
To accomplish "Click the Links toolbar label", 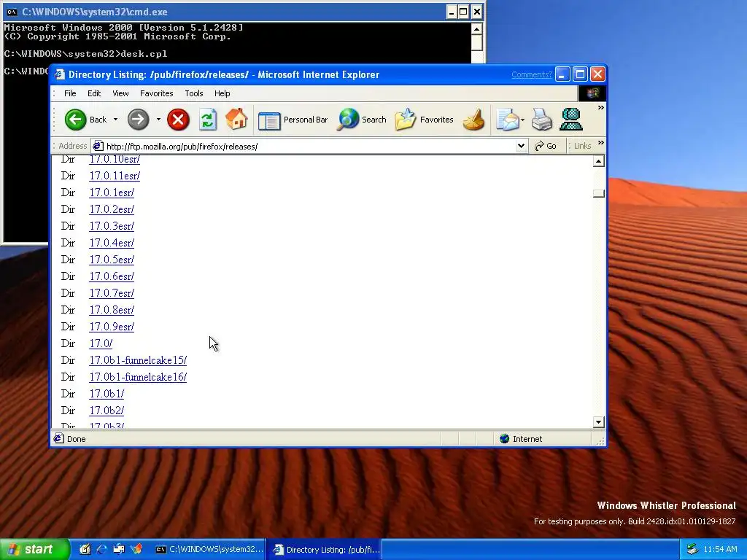I will coord(582,146).
